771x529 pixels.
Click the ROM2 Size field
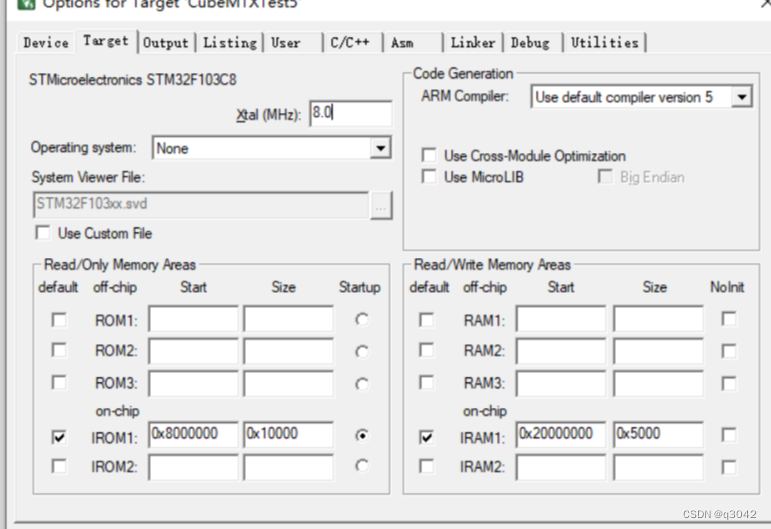tap(288, 351)
